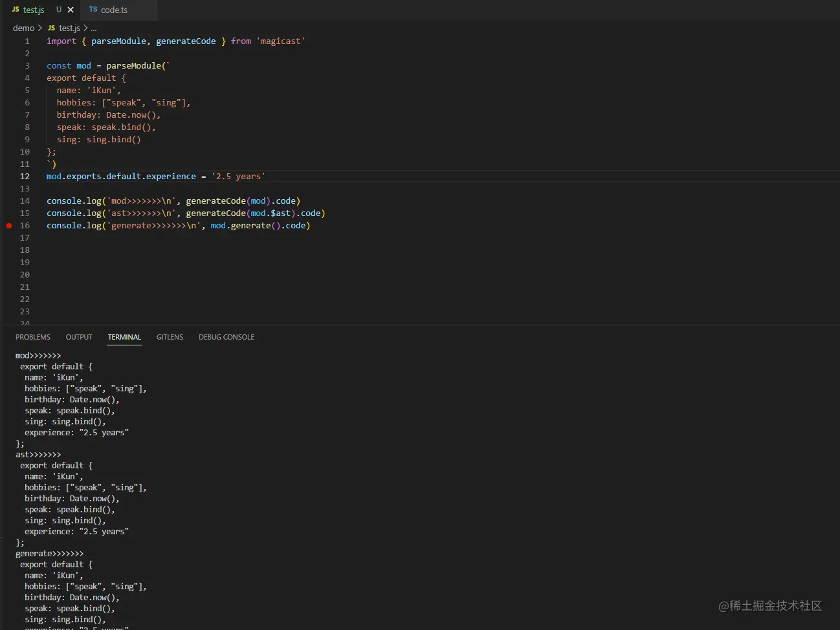This screenshot has width=840, height=630.
Task: Select the test.js breadcrumb item
Action: [x=69, y=28]
